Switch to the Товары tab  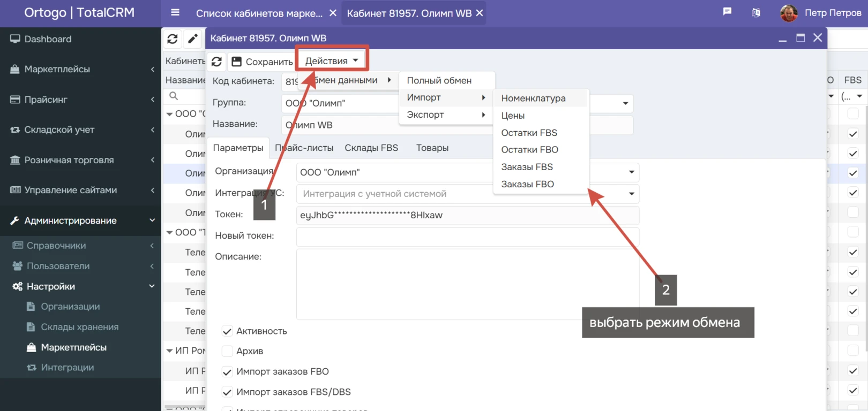tap(432, 148)
